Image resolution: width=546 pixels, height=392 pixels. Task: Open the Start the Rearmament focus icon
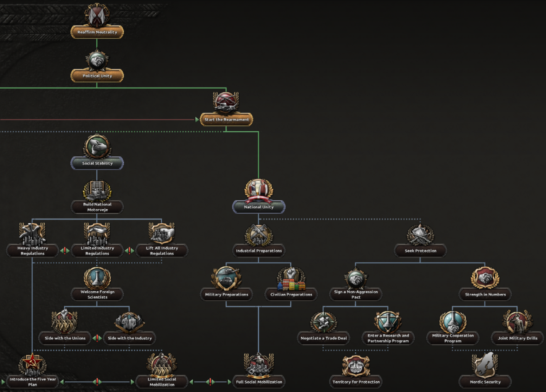(226, 102)
